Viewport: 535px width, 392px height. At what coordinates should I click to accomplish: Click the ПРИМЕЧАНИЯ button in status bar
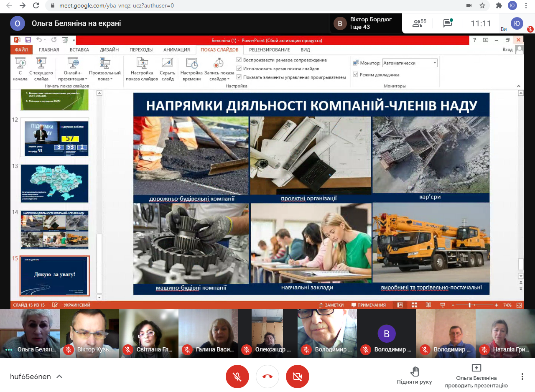[368, 305]
